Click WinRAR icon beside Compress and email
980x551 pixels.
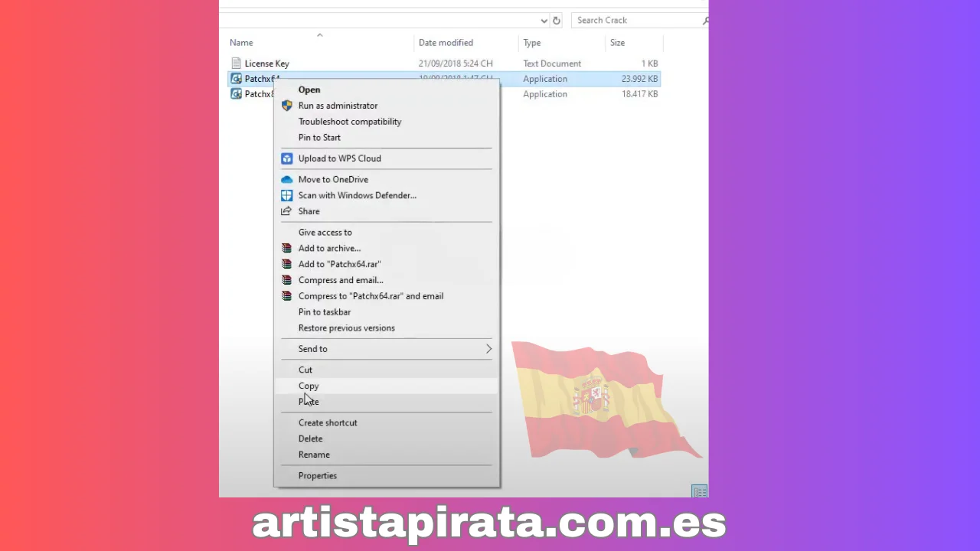click(x=286, y=280)
